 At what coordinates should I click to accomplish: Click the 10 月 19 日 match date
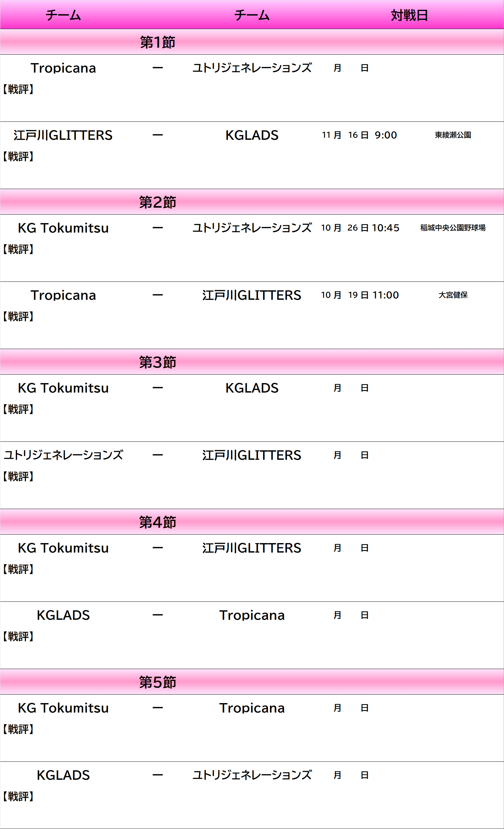pos(345,295)
